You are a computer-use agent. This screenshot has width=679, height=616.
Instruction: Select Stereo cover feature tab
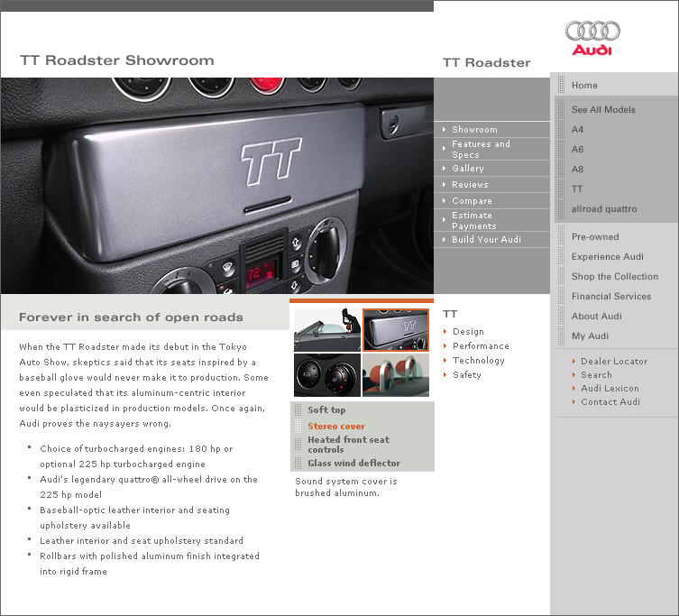pos(336,427)
